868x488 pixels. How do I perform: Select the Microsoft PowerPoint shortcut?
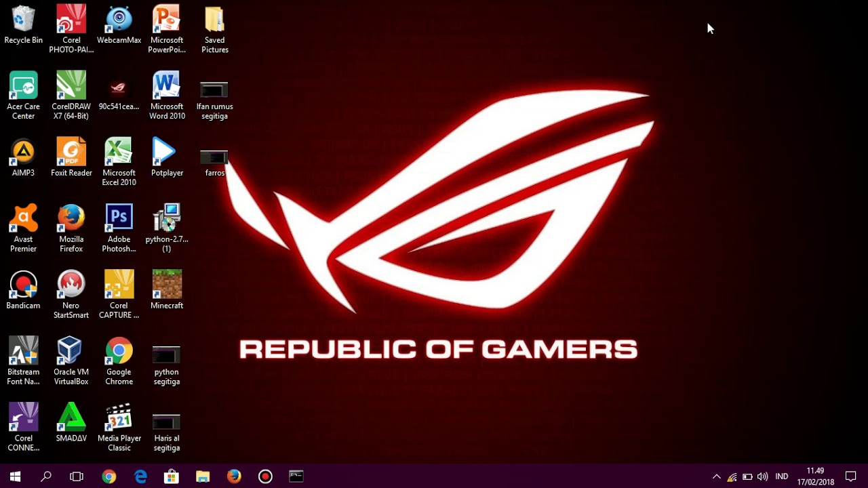(x=167, y=29)
